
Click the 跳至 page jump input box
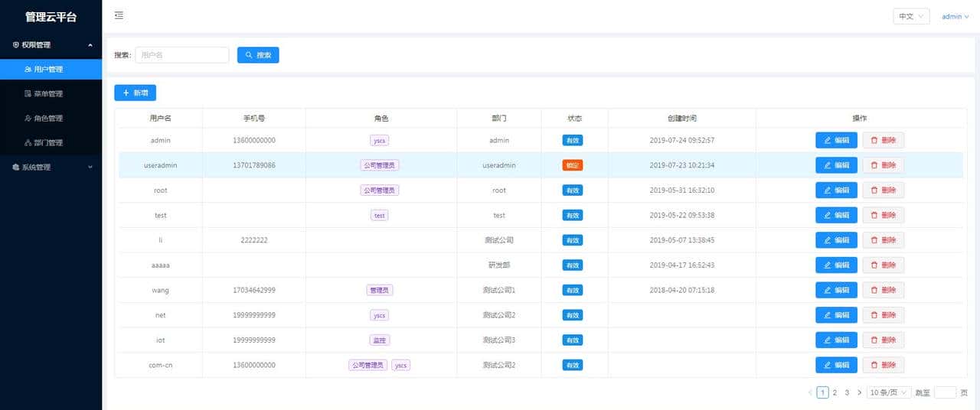946,392
